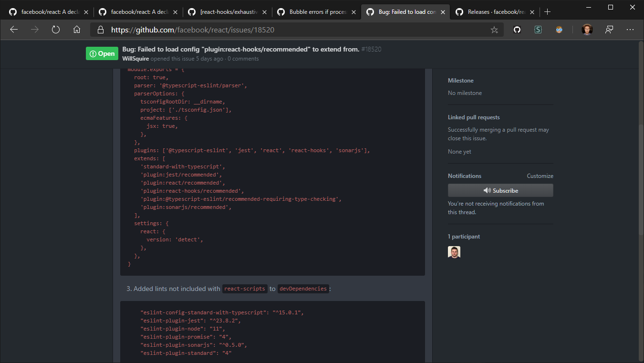Click the address bar URL field
Image resolution: width=644 pixels, height=363 pixels.
pos(296,30)
